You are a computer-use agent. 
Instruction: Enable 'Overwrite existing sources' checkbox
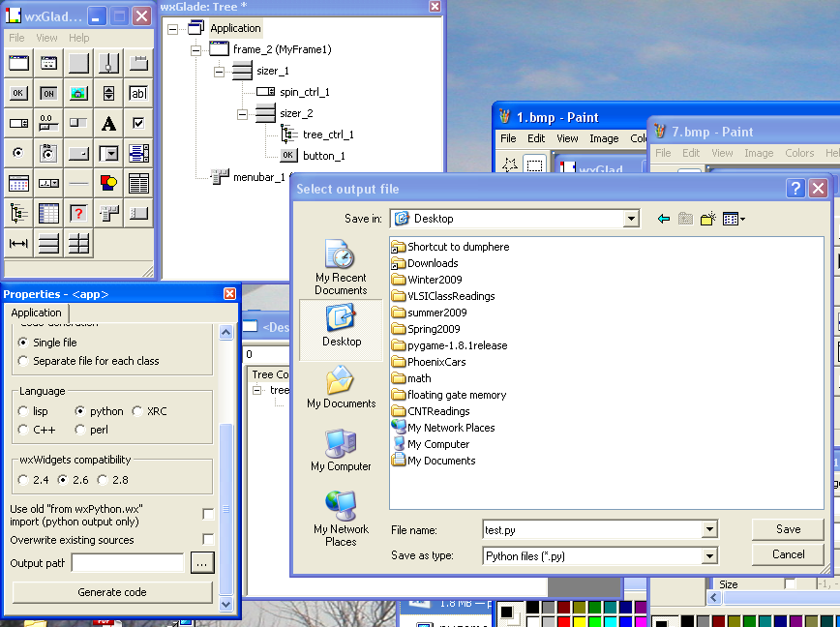pyautogui.click(x=208, y=539)
